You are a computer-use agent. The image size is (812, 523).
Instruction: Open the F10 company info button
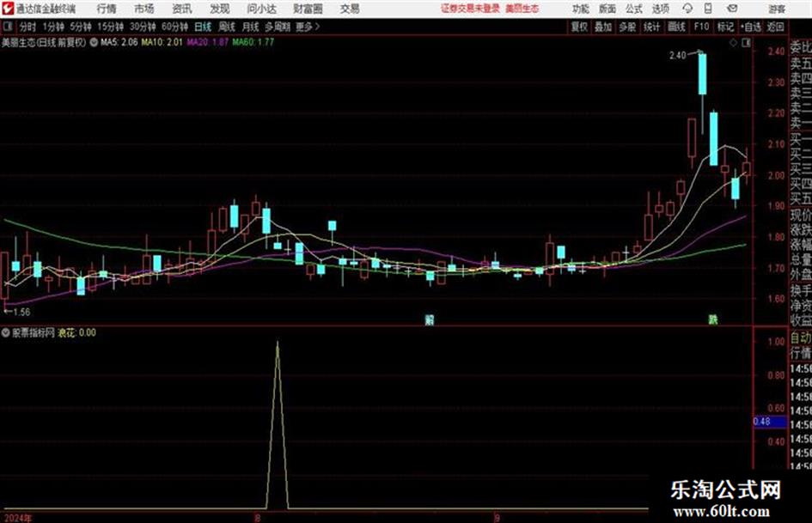pos(701,27)
